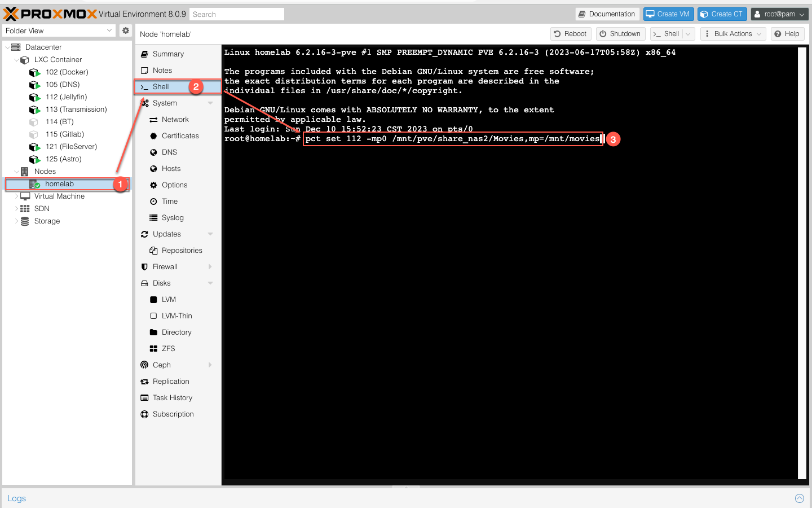Click container icon for 105 (DNS)
Screen dimensions: 812x508
[x=34, y=85]
